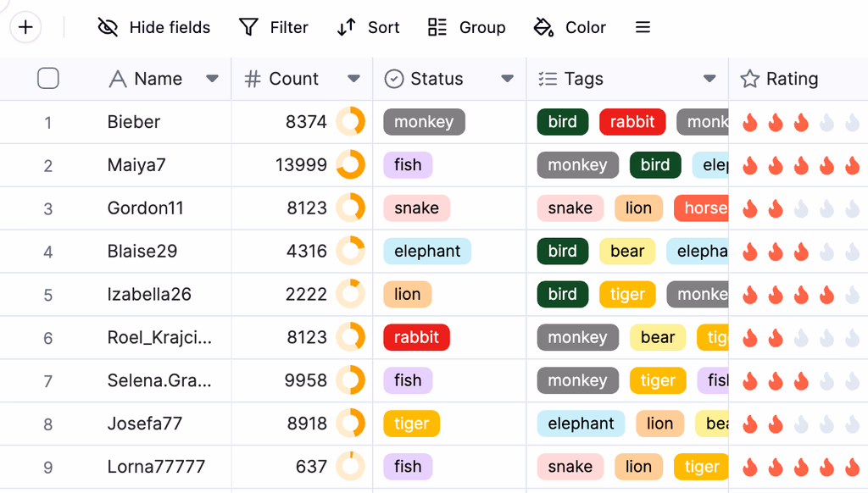This screenshot has width=868, height=493.
Task: Click the eye-slash Hide fields icon
Action: pyautogui.click(x=108, y=27)
